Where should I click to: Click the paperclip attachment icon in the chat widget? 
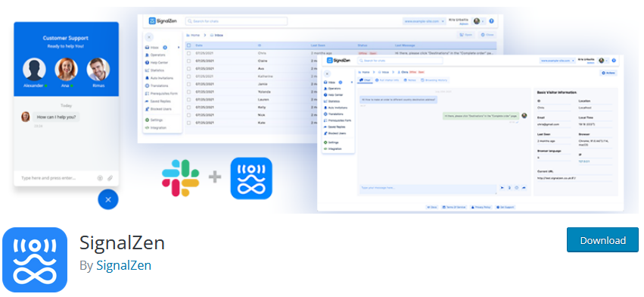point(110,178)
